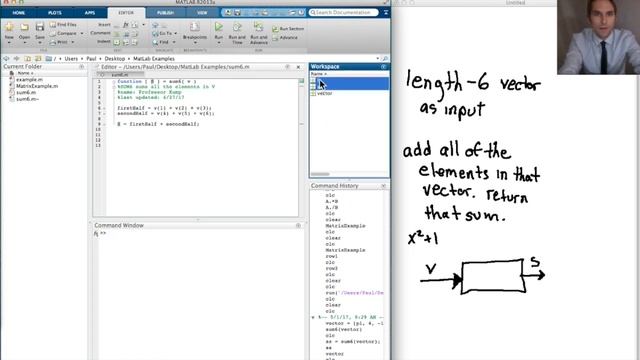Select the vector variable in Workspace

(x=325, y=93)
